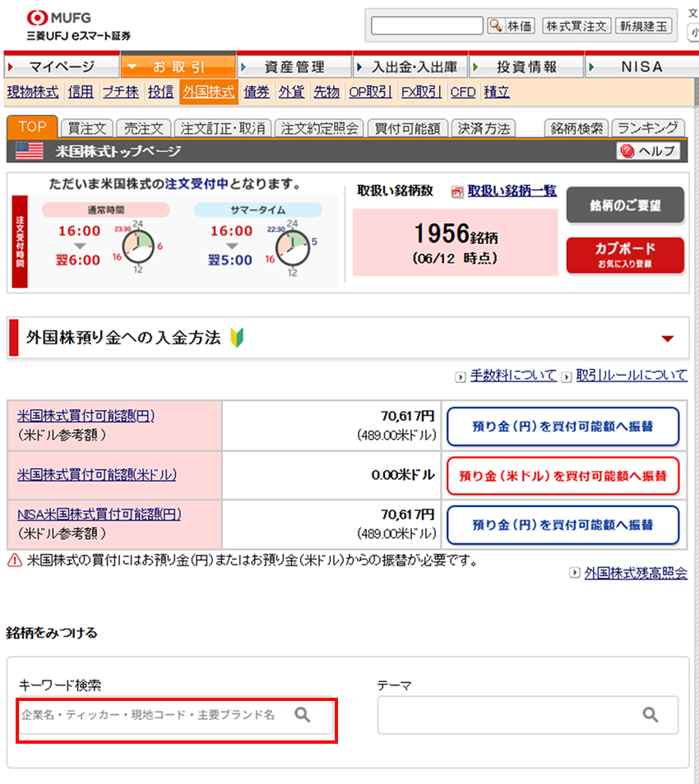Open the 外国株式残高照会 link
The height and width of the screenshot is (784, 699).
click(635, 574)
